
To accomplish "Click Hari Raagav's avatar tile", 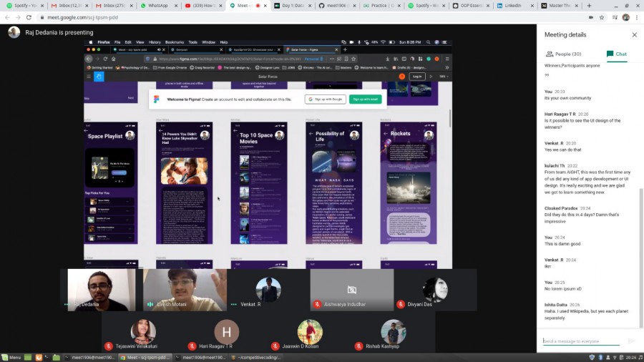I will [226, 332].
